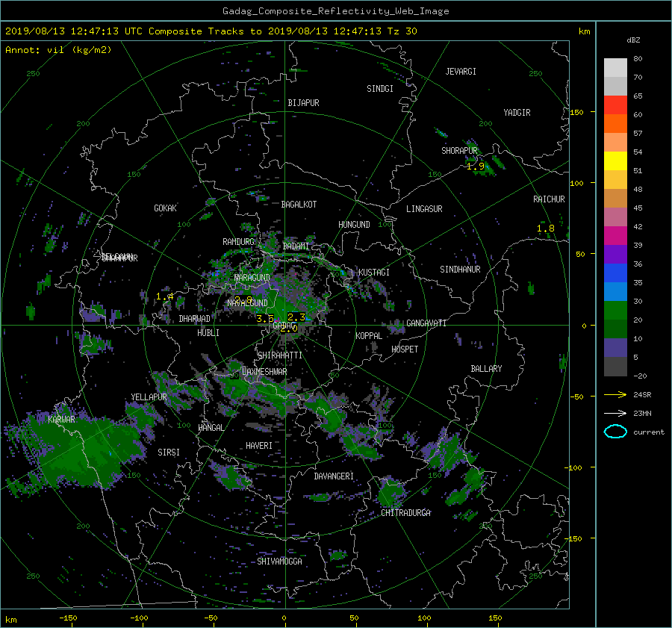Click the RAICHUR city label
672x628 pixels.
click(x=549, y=199)
